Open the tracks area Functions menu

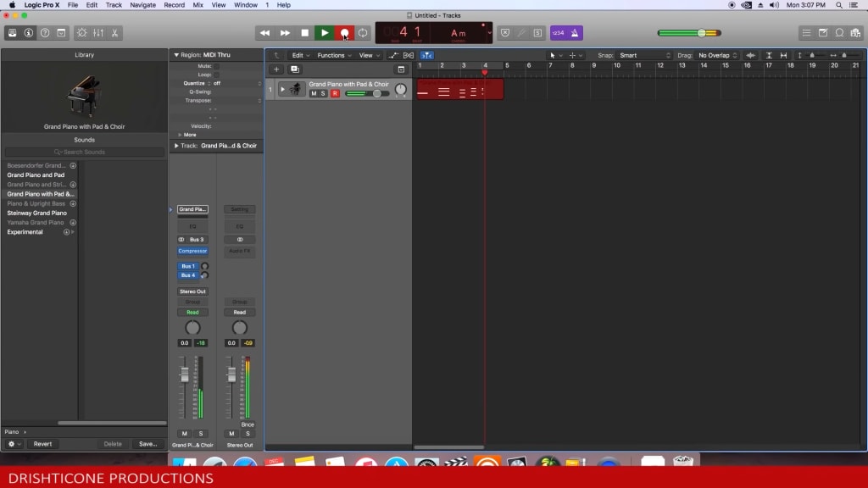click(334, 55)
